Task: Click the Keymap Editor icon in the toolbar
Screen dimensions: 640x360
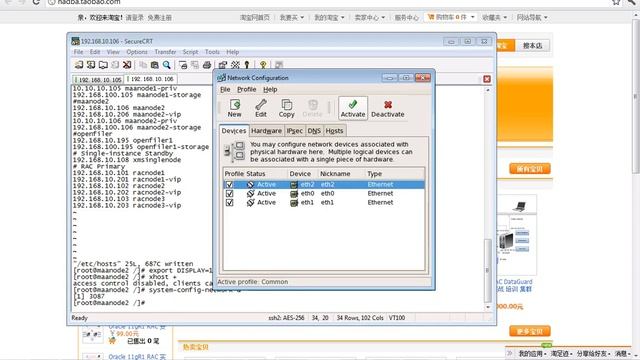Action: click(x=235, y=64)
